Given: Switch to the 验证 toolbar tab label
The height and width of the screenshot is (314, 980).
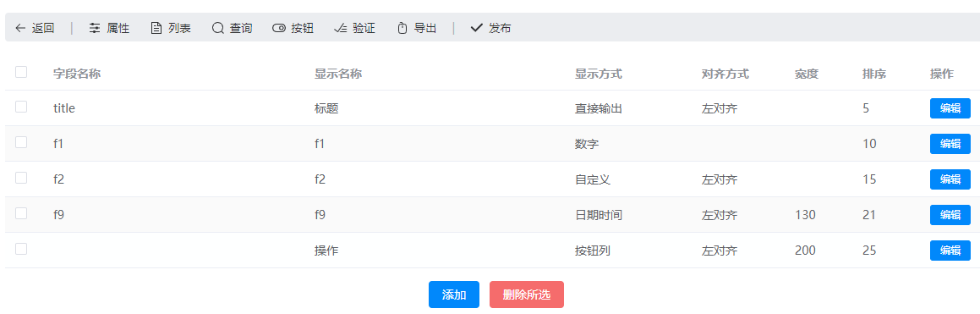Looking at the screenshot, I should pyautogui.click(x=364, y=28).
